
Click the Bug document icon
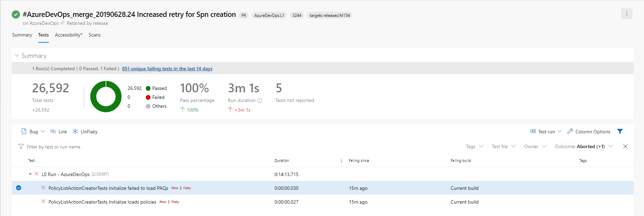[x=24, y=131]
